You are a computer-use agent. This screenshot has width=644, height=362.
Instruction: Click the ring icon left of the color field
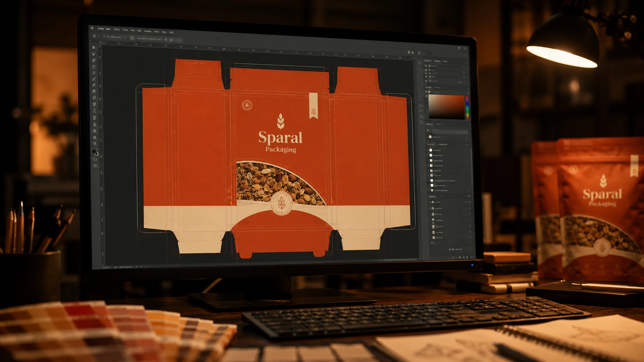tap(427, 96)
